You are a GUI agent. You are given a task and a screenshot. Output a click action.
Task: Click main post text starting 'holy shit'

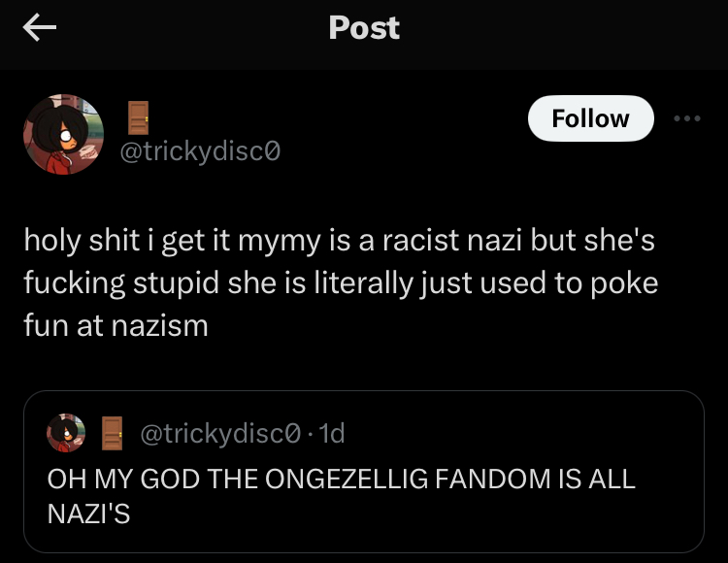341,282
